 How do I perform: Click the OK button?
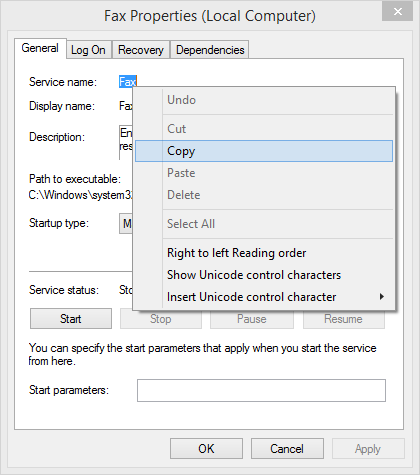tap(206, 449)
